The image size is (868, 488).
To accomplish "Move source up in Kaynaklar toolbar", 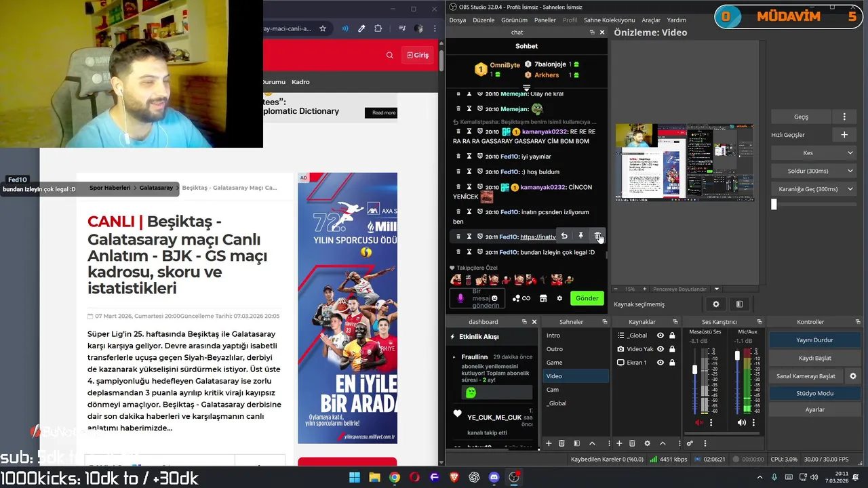I will tap(663, 443).
